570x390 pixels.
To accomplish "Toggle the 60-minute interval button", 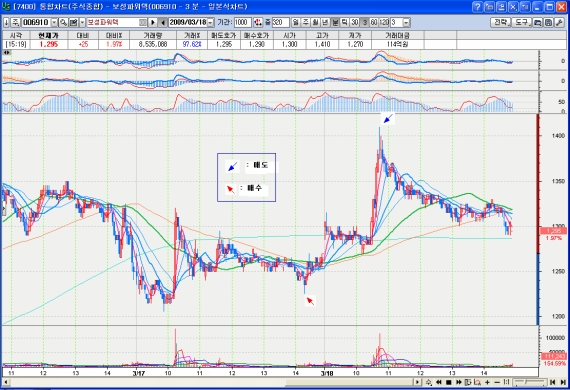I will (374, 23).
